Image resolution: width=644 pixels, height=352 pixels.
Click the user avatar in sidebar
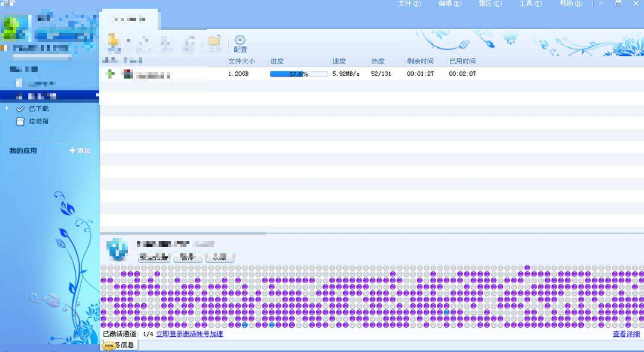16,28
